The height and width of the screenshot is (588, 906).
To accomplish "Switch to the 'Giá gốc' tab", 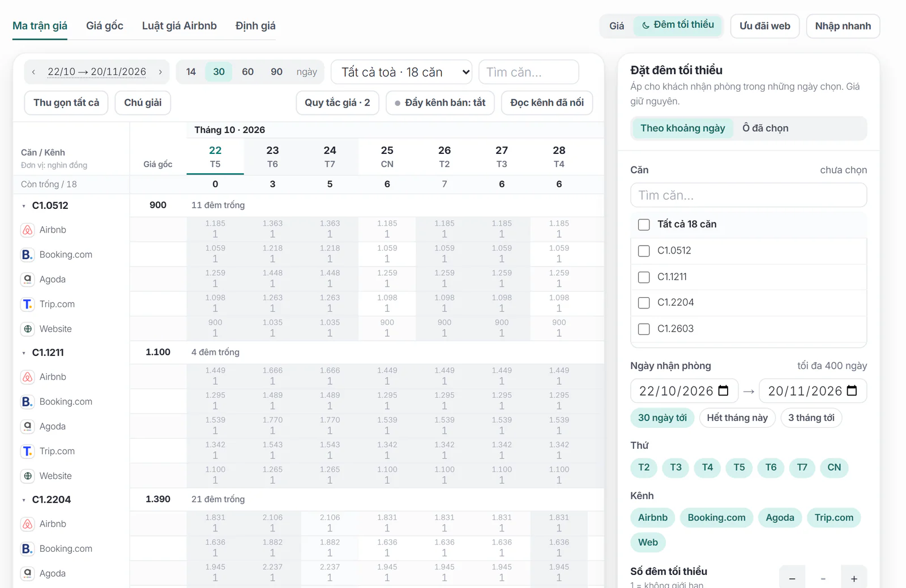I will (105, 25).
